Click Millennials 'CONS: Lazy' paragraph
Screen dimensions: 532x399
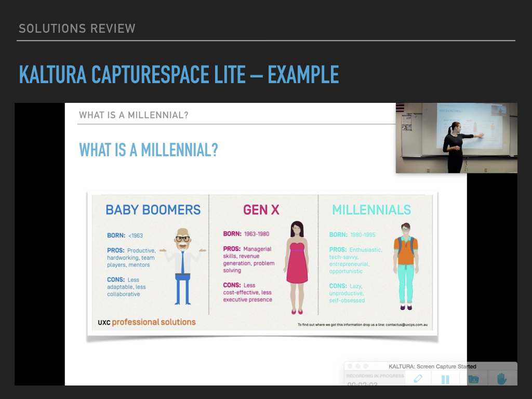tap(347, 293)
